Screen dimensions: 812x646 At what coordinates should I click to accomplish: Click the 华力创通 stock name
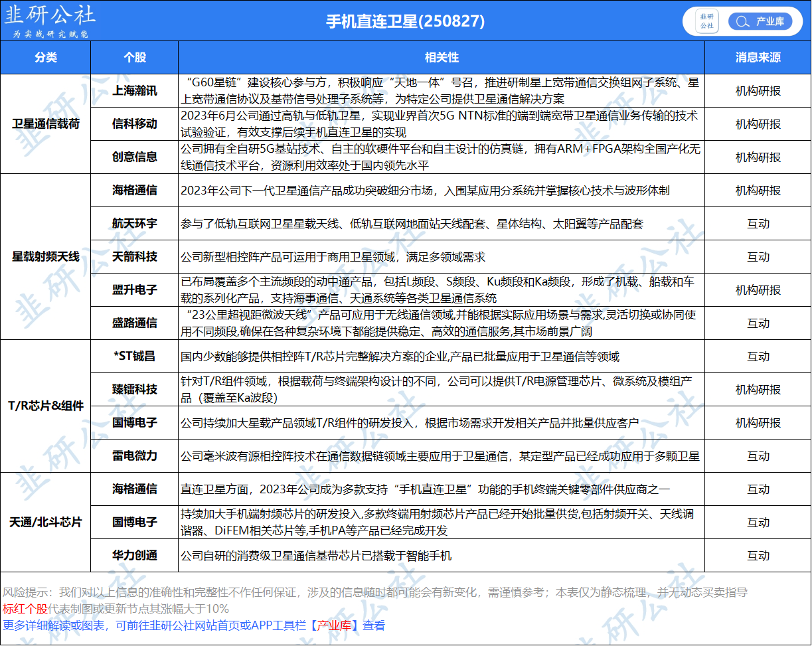pos(134,556)
